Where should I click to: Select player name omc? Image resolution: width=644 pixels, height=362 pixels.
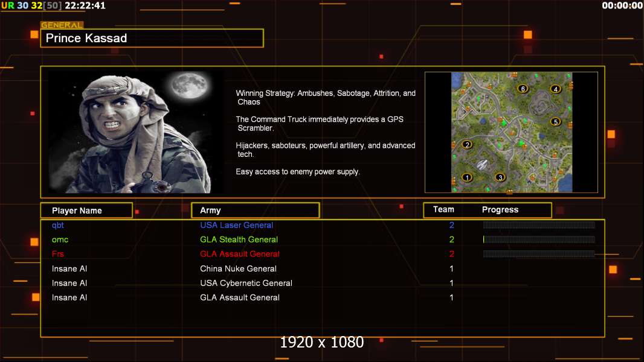click(60, 240)
